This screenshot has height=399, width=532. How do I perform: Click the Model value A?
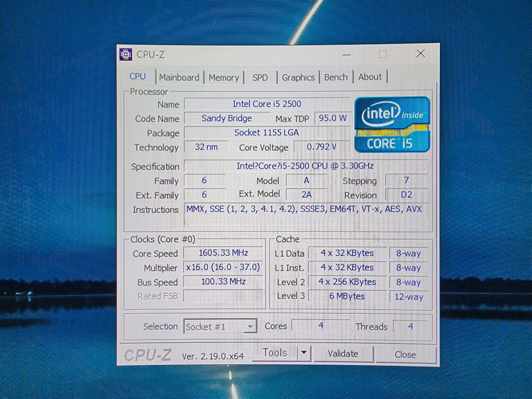pyautogui.click(x=306, y=180)
